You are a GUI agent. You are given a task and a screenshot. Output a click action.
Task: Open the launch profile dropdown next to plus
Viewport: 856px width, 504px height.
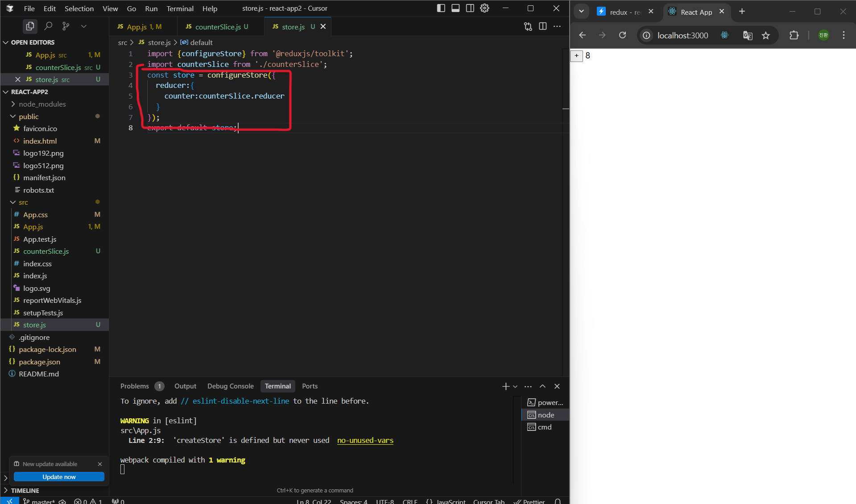click(515, 386)
